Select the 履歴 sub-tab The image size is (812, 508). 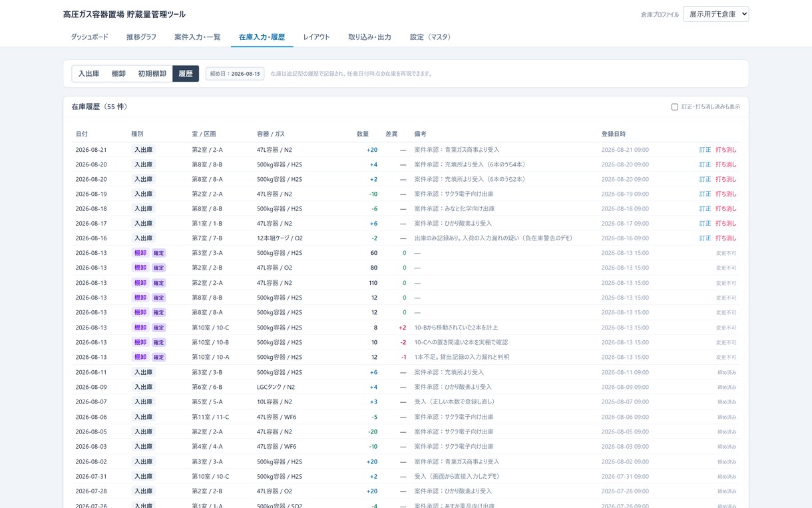(x=186, y=74)
